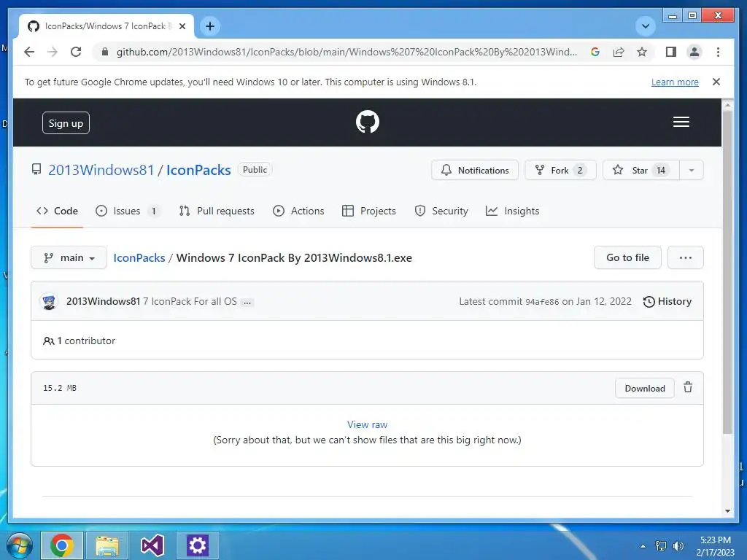Click the '1 contributor' text
747x560 pixels.
86,341
